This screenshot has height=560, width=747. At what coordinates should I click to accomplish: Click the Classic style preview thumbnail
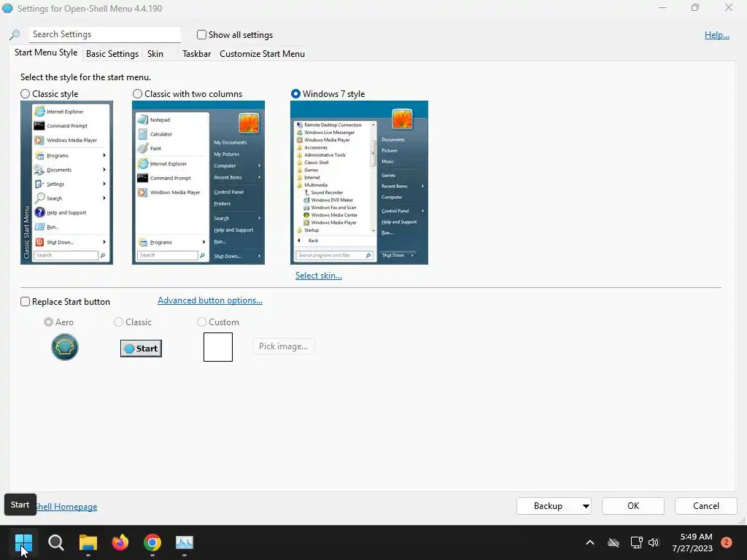point(66,182)
